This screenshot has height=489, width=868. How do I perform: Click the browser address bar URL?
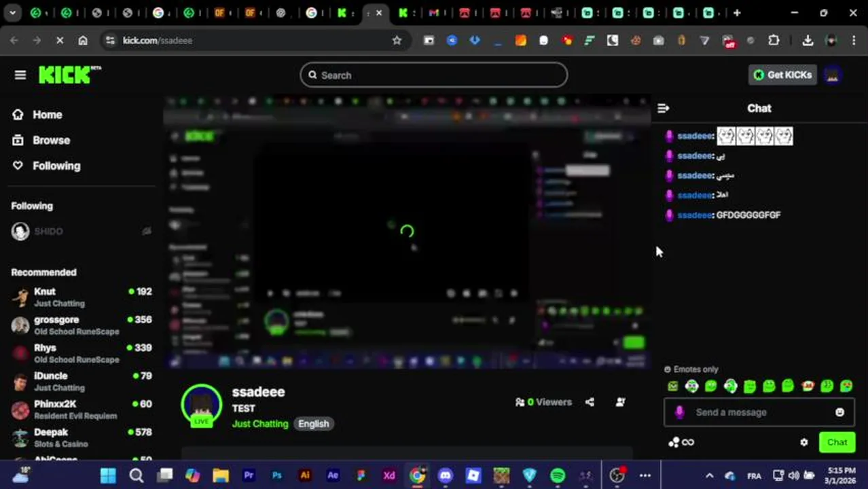pyautogui.click(x=158, y=41)
